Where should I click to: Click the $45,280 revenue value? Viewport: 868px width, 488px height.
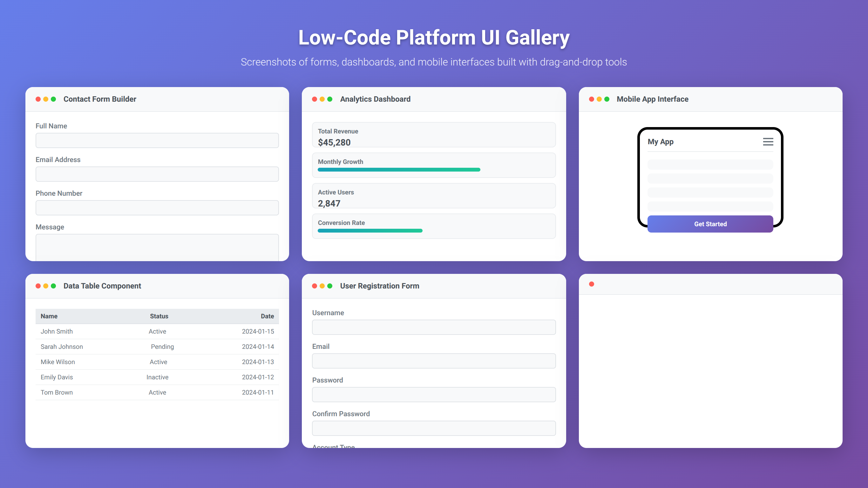[334, 143]
